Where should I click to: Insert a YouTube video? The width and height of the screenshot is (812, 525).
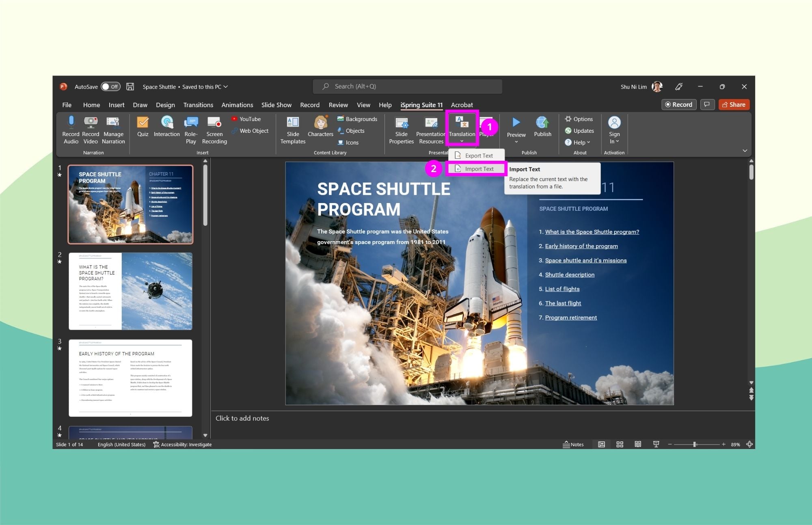pyautogui.click(x=246, y=119)
